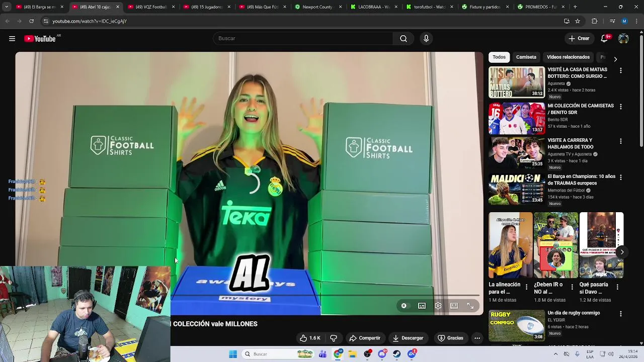The width and height of the screenshot is (644, 362).
Task: Open options for the Qué pasaría si Davo Short
Action: [617, 287]
